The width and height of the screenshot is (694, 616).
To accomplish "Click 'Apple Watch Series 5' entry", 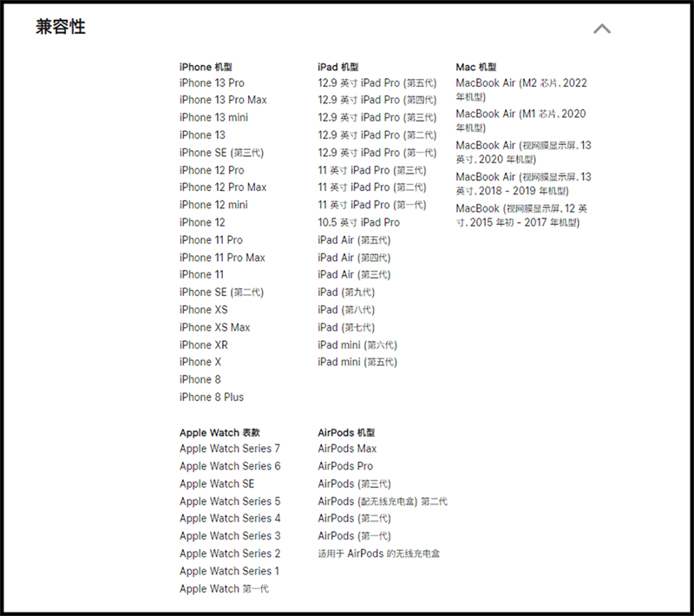I will click(x=230, y=501).
